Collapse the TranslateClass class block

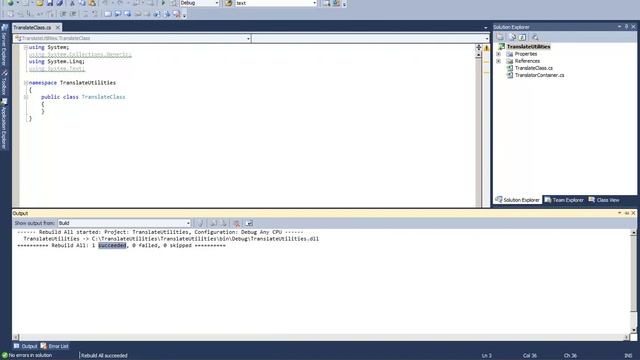click(26, 97)
